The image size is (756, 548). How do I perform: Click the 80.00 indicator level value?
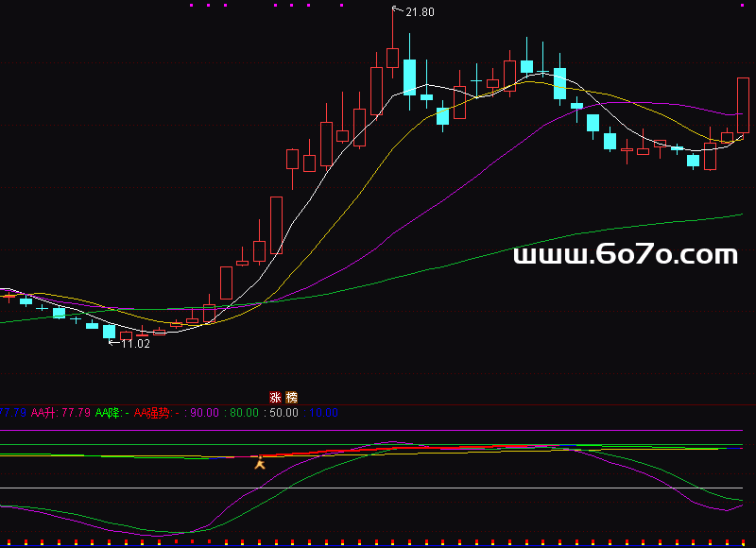[x=244, y=413]
